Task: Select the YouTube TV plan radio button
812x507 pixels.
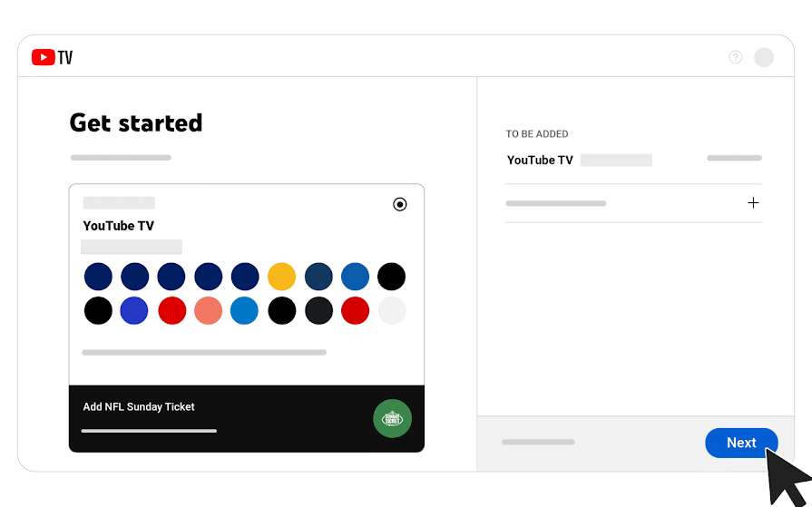Action: pyautogui.click(x=400, y=204)
